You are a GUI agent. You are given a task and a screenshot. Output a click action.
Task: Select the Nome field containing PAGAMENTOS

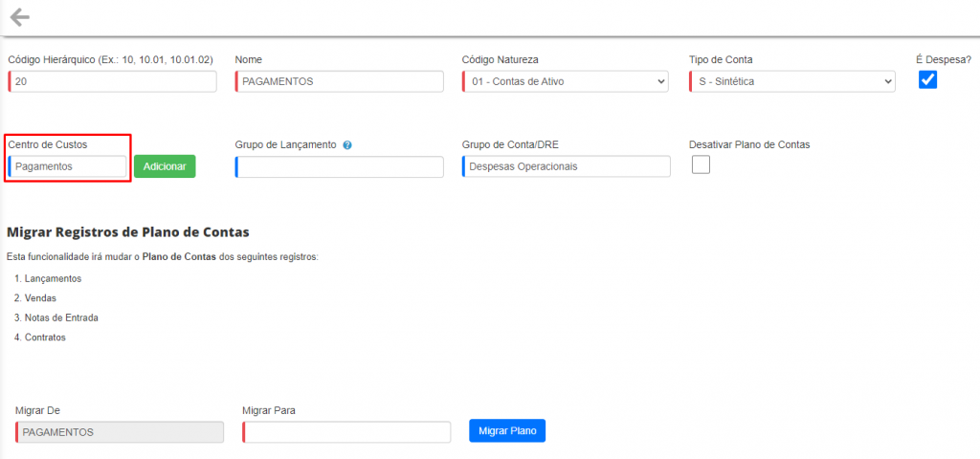(x=340, y=81)
